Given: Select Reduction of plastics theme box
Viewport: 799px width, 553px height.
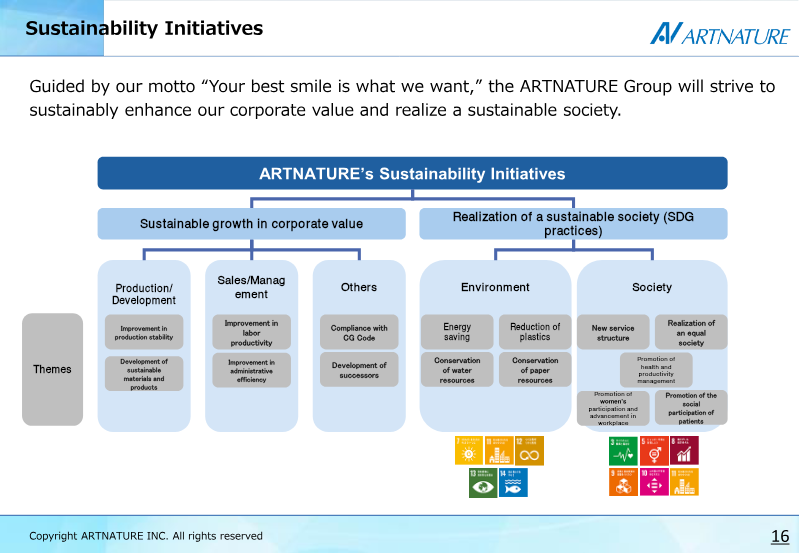Looking at the screenshot, I should pyautogui.click(x=535, y=332).
